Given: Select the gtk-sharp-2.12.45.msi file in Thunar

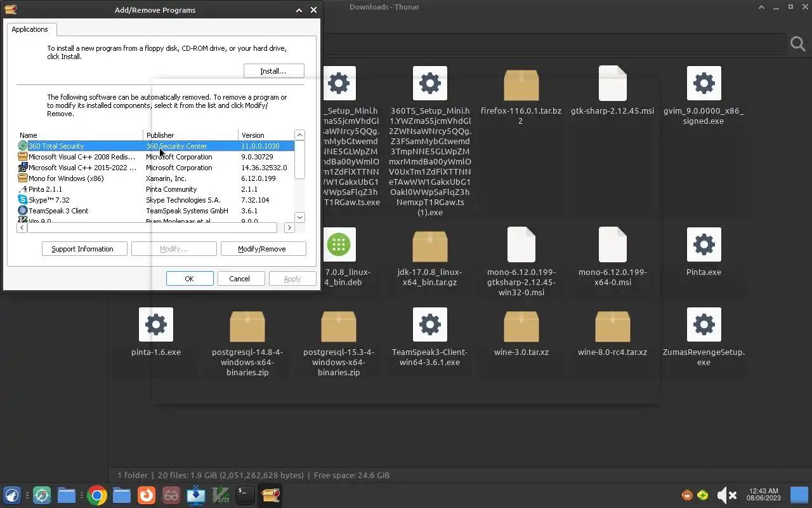Looking at the screenshot, I should 612,83.
